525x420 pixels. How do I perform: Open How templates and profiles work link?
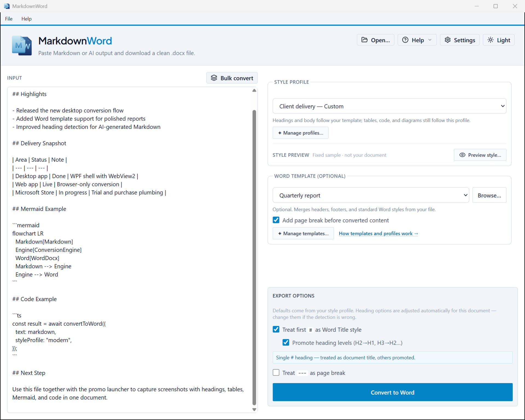378,234
